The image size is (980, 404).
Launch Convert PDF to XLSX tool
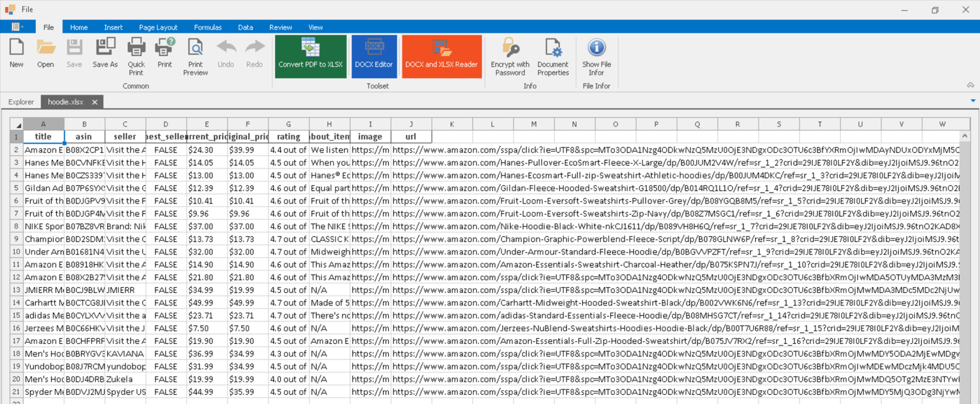click(310, 56)
